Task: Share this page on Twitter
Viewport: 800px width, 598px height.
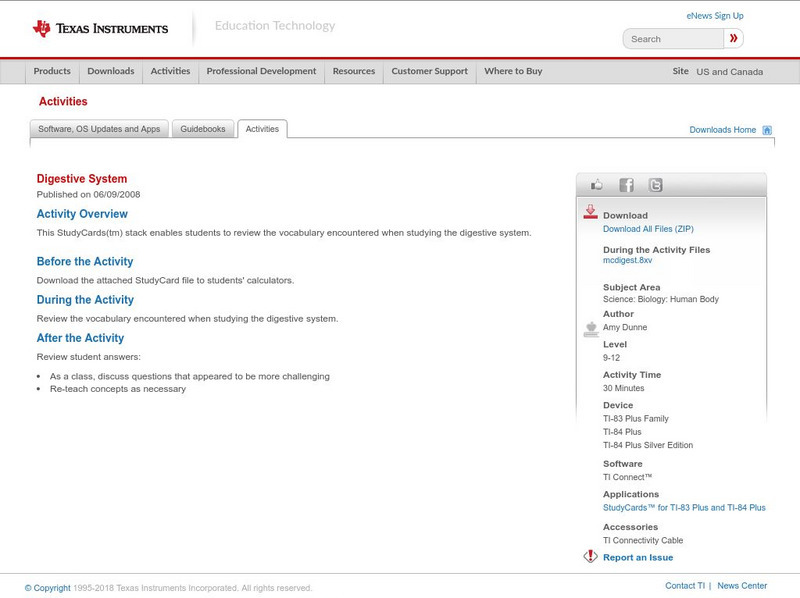Action: point(655,184)
